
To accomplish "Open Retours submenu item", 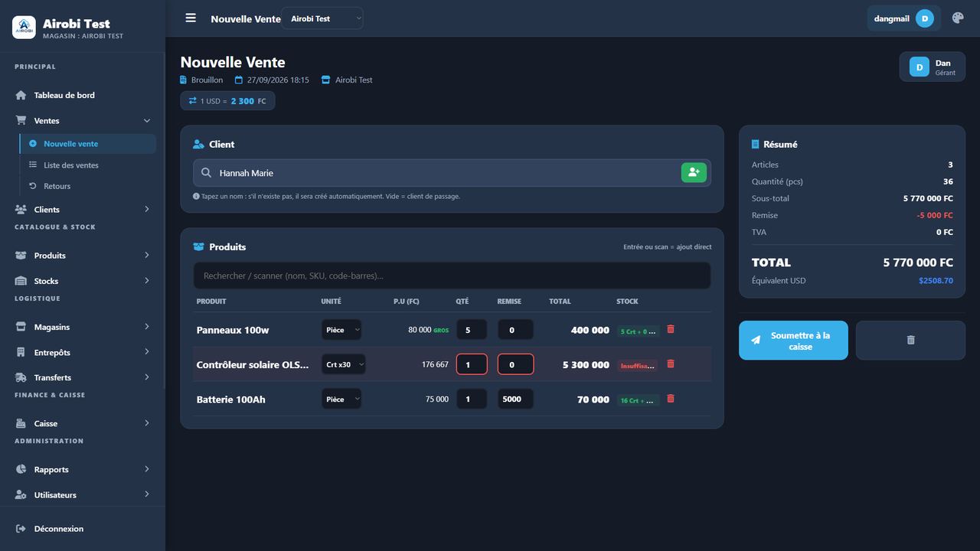I will (88, 186).
